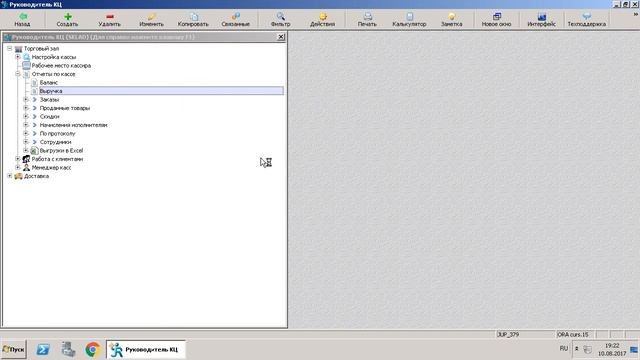
Task: Open Google Chrome from the taskbar
Action: 93,350
